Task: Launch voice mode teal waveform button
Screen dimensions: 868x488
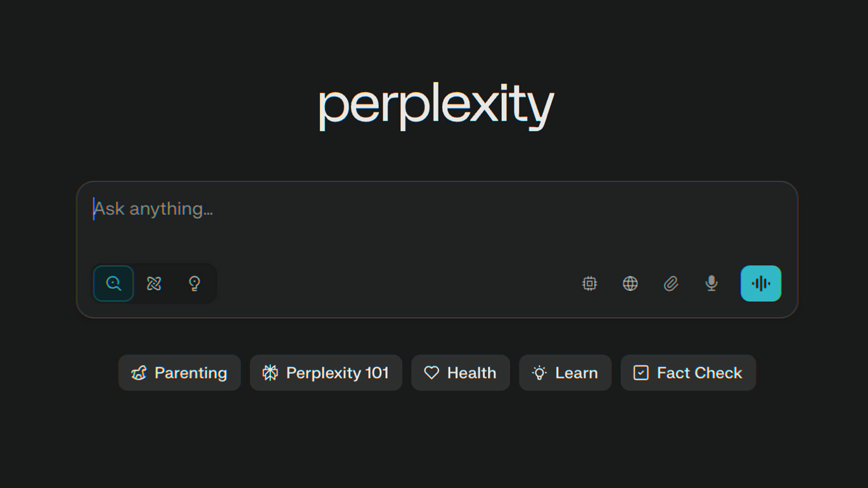Action: [x=761, y=283]
